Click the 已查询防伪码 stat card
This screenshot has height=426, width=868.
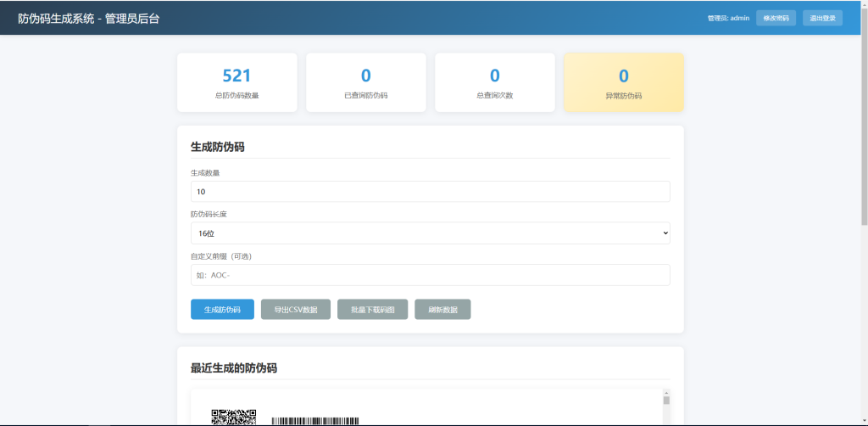[x=365, y=82]
